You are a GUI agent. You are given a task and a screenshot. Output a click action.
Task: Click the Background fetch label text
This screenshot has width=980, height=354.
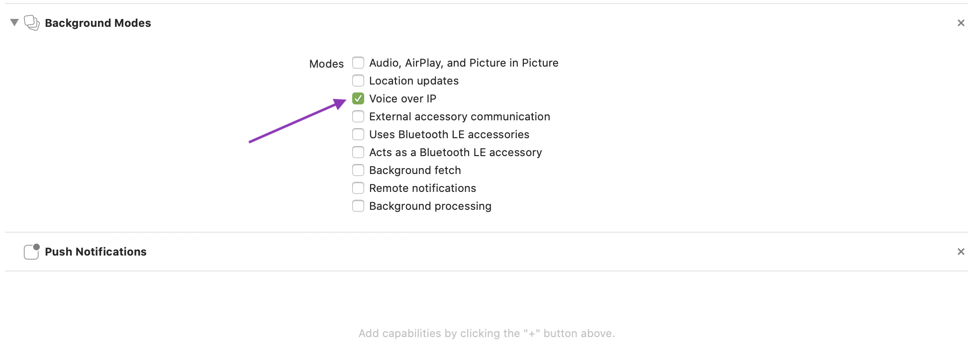tap(414, 170)
